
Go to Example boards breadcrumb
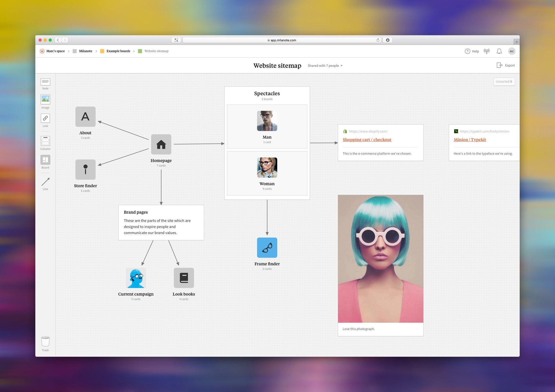point(118,51)
